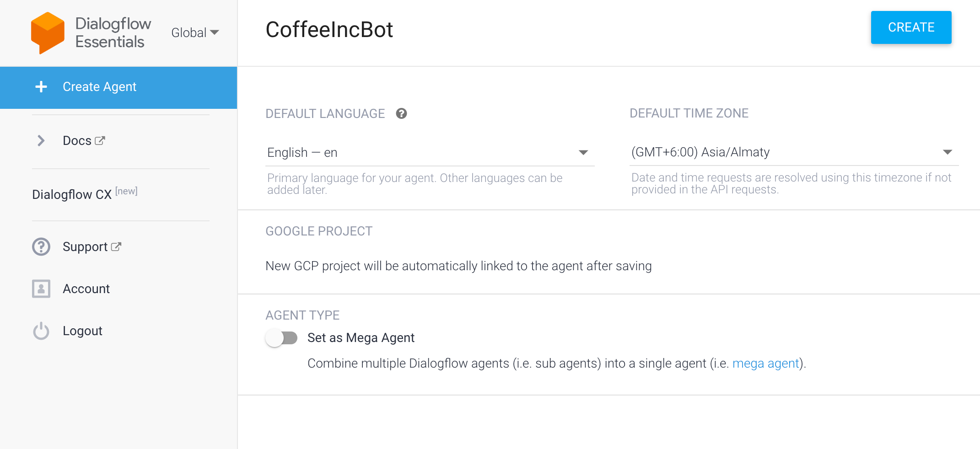Click the 'New GCP project will be automatically linked' text
The width and height of the screenshot is (980, 449).
click(x=458, y=266)
